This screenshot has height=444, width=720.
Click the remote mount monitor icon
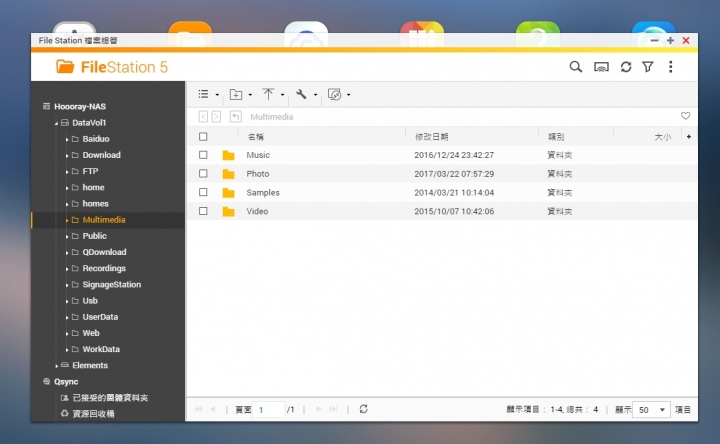(601, 67)
